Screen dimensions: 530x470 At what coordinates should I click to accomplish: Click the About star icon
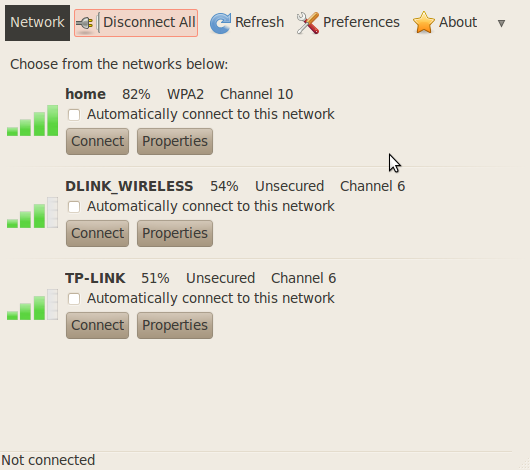(x=424, y=22)
